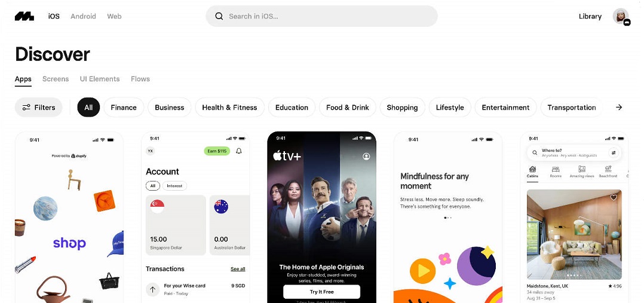
Task: Click the bell icon in Wise screen
Action: click(239, 151)
